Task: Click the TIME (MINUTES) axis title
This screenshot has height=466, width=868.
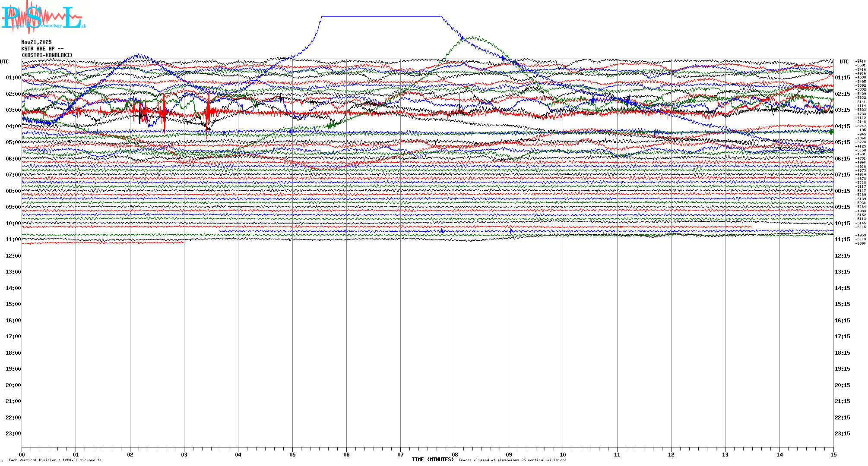Action: (x=432, y=460)
